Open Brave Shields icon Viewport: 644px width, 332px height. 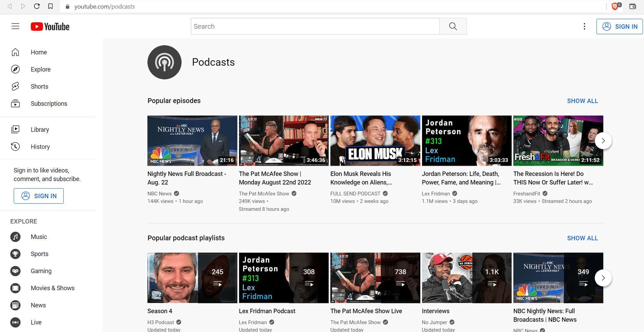pyautogui.click(x=616, y=6)
